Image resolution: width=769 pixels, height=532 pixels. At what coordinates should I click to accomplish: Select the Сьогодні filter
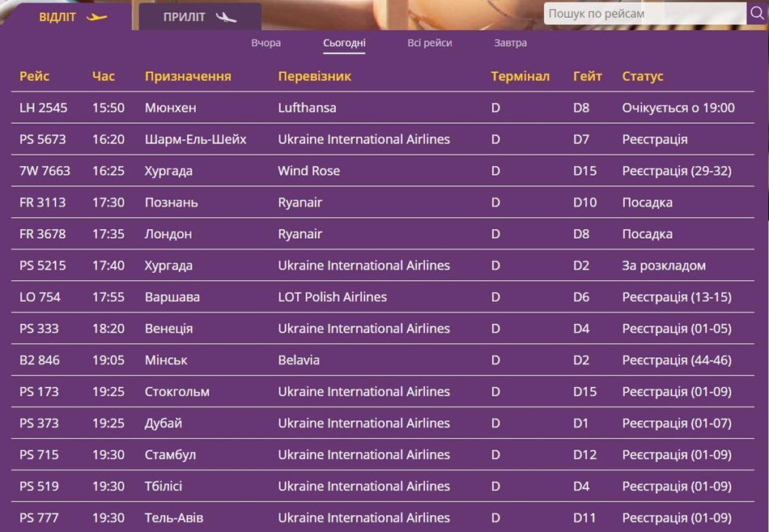[344, 43]
